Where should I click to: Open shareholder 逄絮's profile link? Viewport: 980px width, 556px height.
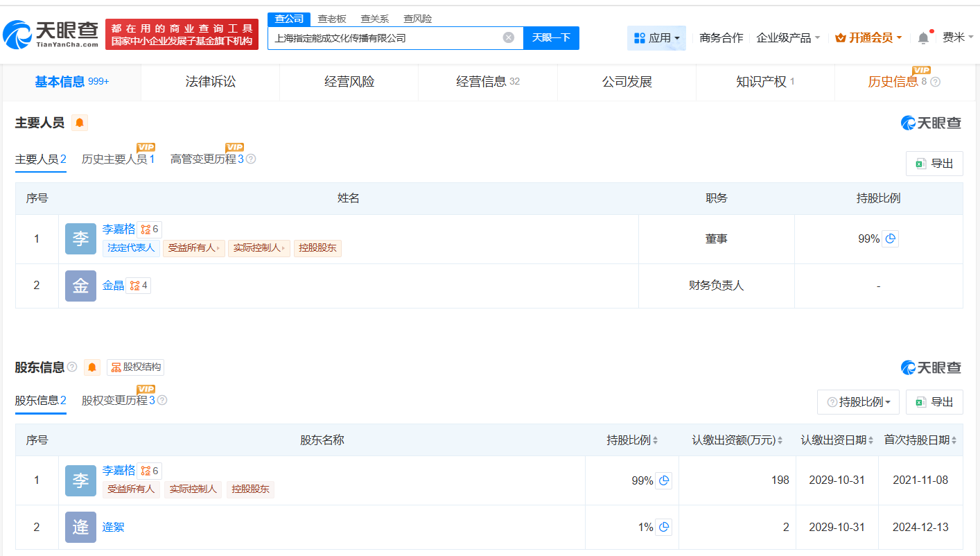pos(113,527)
